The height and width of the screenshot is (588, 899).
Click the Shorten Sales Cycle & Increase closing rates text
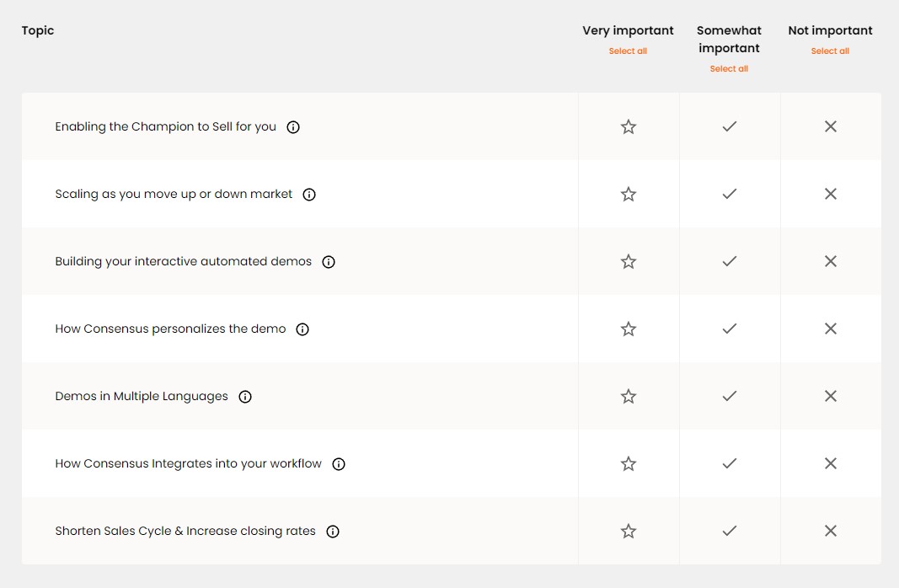(x=185, y=531)
